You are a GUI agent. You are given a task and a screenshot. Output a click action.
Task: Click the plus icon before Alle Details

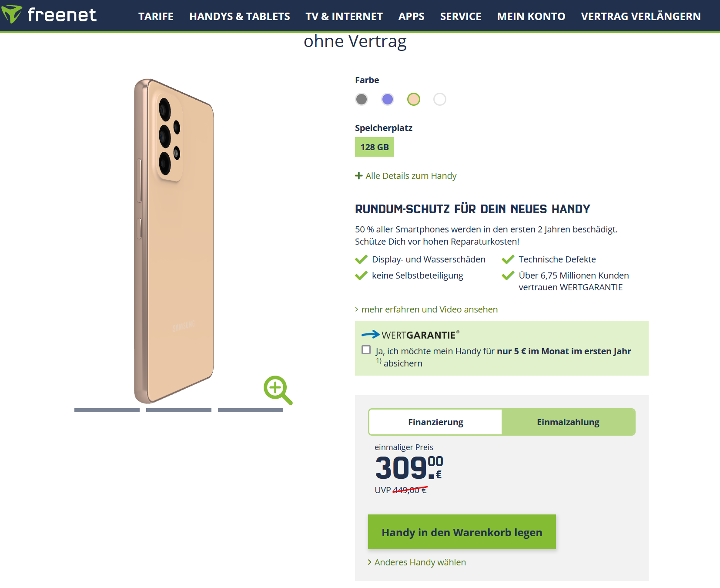click(x=359, y=176)
